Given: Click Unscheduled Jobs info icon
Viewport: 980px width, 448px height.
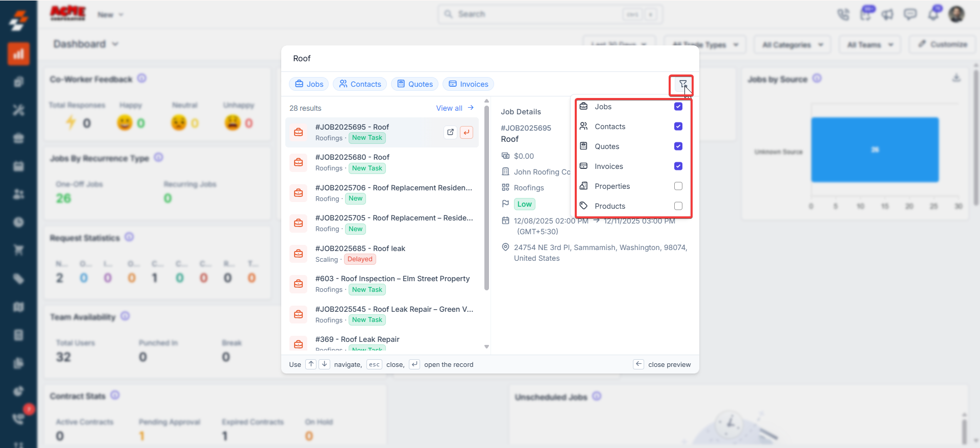Looking at the screenshot, I should (x=597, y=396).
